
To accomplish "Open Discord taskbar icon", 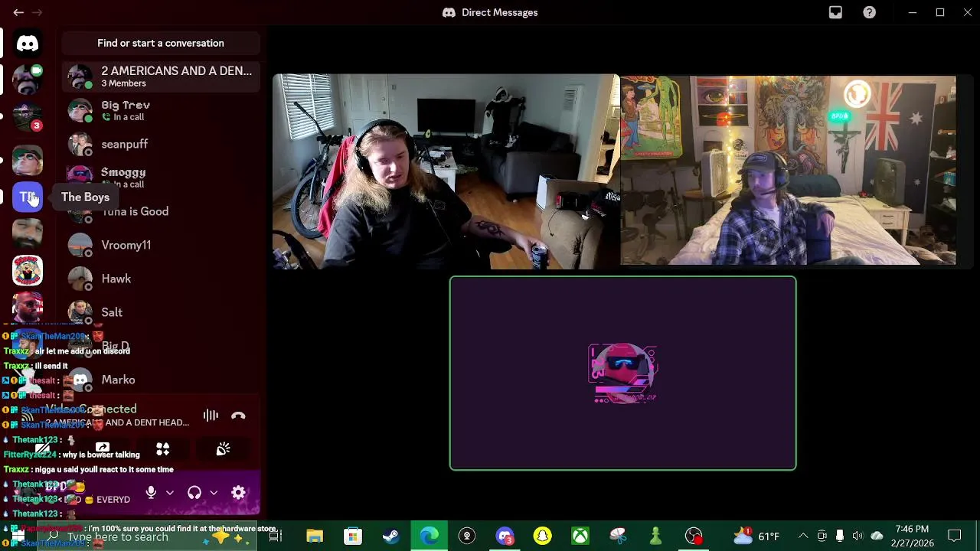I will (x=505, y=536).
